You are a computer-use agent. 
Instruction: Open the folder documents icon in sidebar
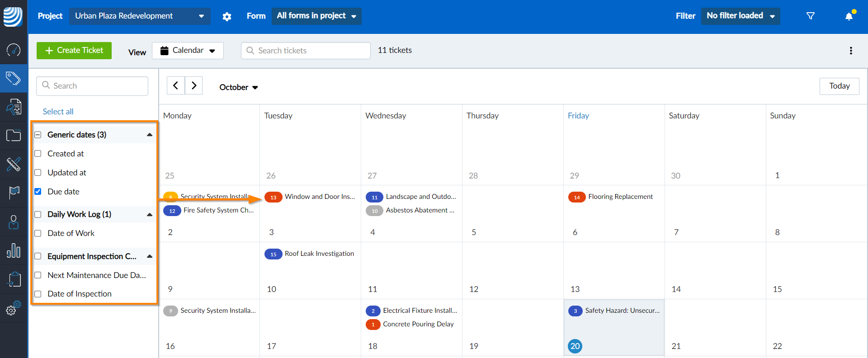(x=14, y=136)
